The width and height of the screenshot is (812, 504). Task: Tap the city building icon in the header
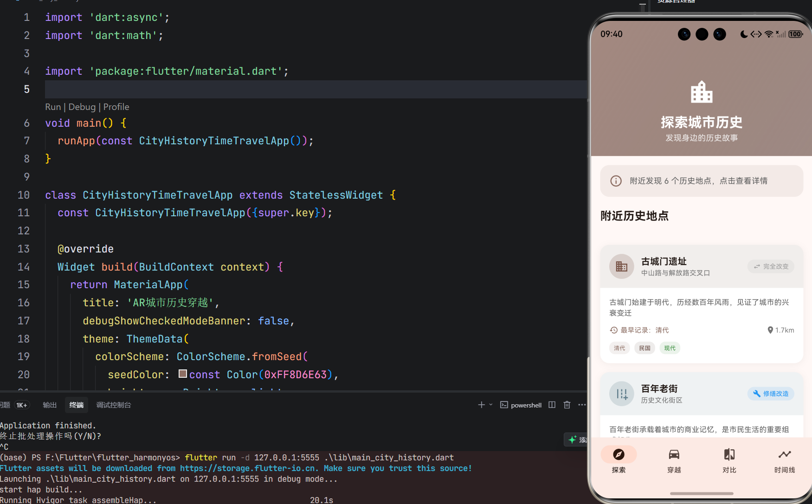702,92
